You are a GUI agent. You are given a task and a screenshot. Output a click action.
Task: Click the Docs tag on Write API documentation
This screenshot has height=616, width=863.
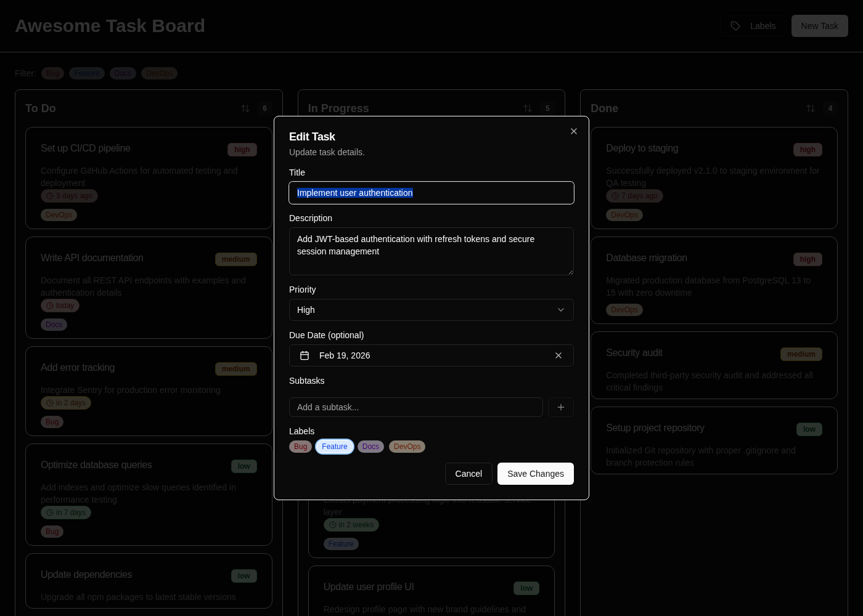pyautogui.click(x=54, y=325)
